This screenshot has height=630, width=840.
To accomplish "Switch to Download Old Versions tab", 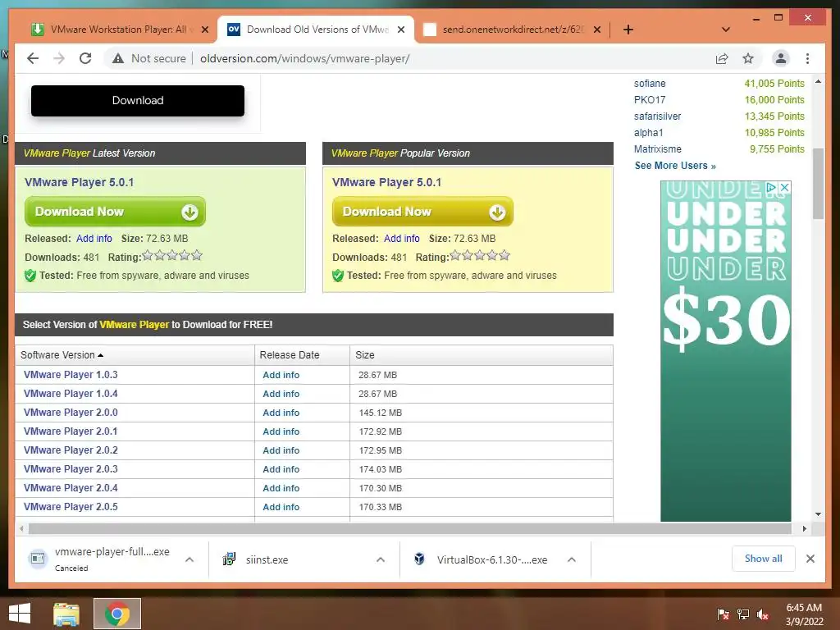I will coord(317,30).
